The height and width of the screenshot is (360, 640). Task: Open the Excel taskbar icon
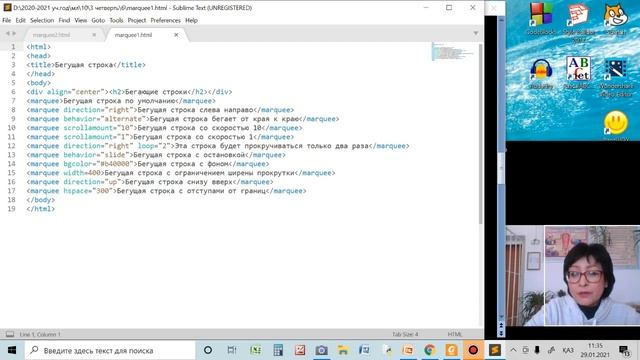click(x=256, y=350)
